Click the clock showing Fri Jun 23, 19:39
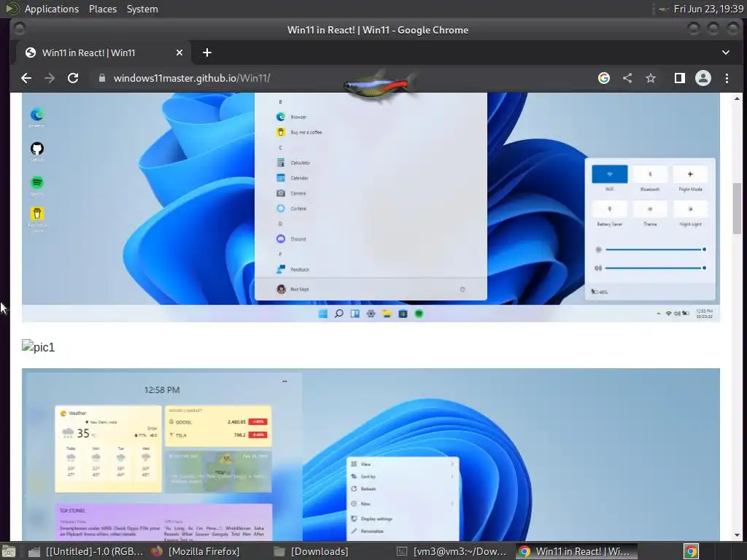This screenshot has height=560, width=747. pos(708,9)
